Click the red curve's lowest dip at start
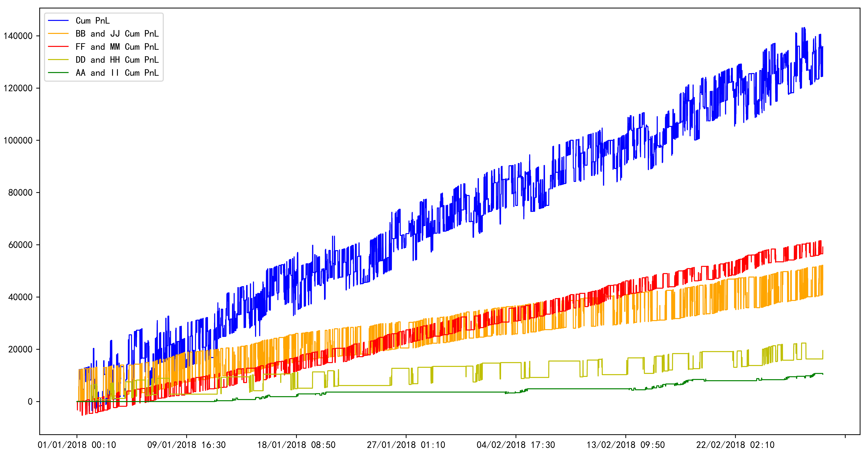Image resolution: width=868 pixels, height=453 pixels. click(82, 415)
